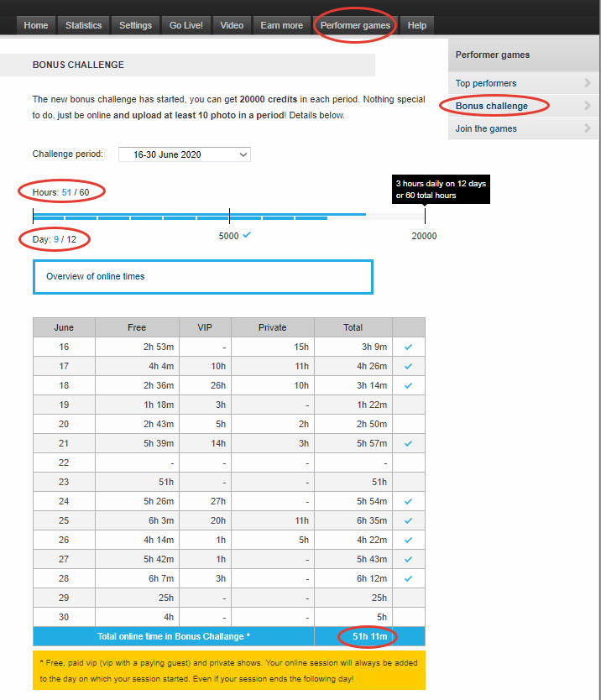
Task: Click the checkmark in the June 18 row
Action: pos(408,385)
